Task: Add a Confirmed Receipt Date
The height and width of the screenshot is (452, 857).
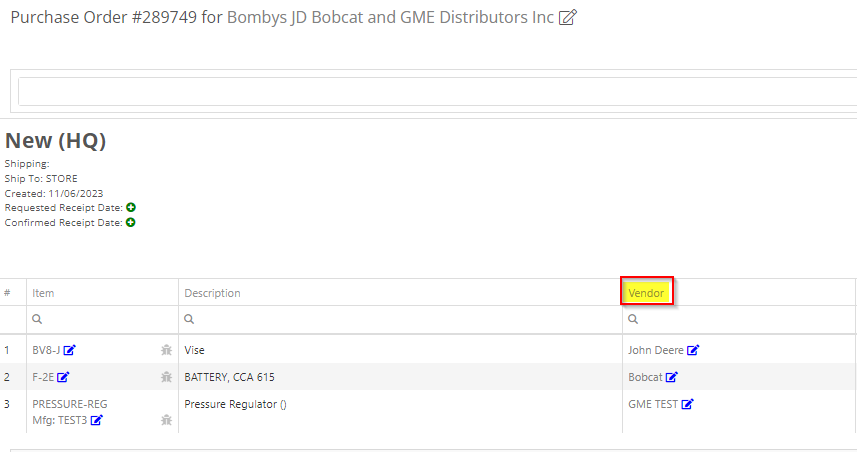Action: click(x=131, y=222)
